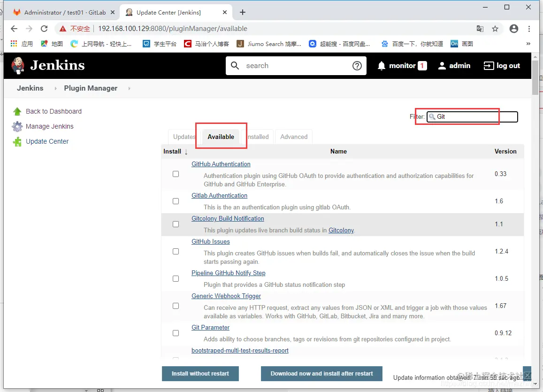Show more bookmarks overflow chevron

pos(528,44)
